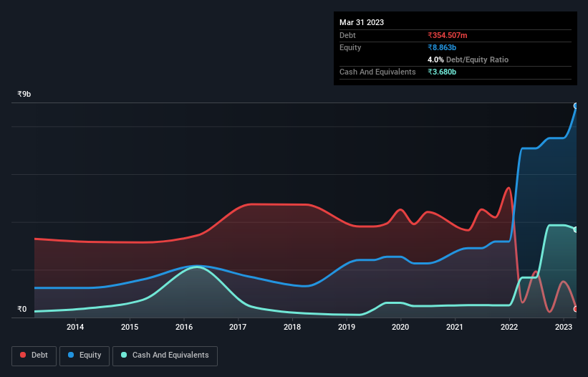Click the 2021 x-axis label
The height and width of the screenshot is (377, 588).
tap(455, 327)
